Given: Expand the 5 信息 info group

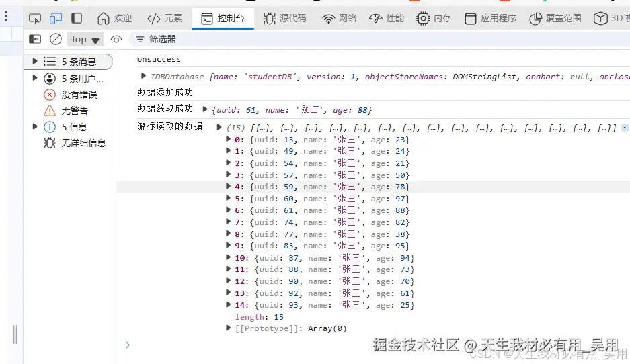Looking at the screenshot, I should (35, 126).
